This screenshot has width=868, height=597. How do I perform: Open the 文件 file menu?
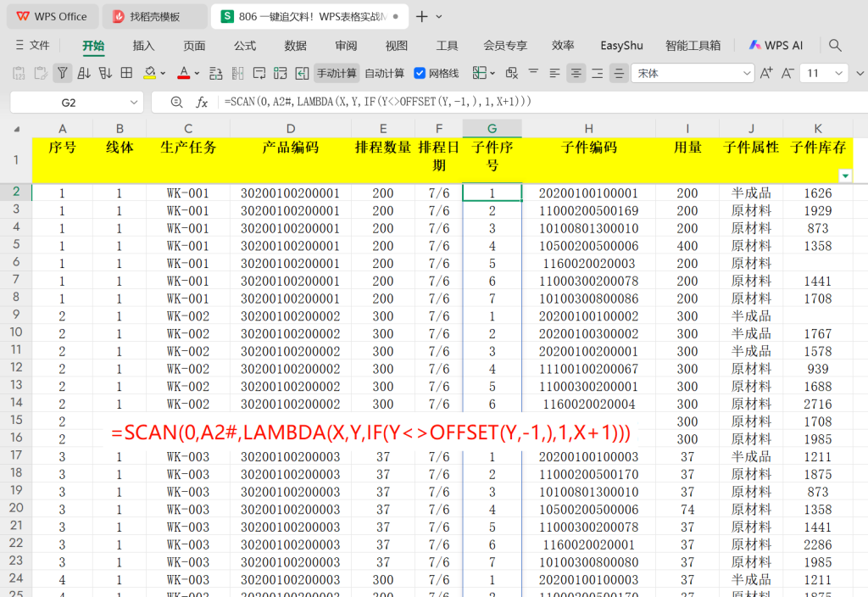(x=33, y=46)
